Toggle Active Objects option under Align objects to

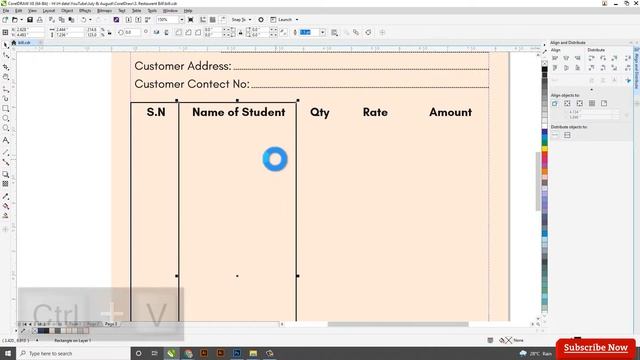(555, 104)
